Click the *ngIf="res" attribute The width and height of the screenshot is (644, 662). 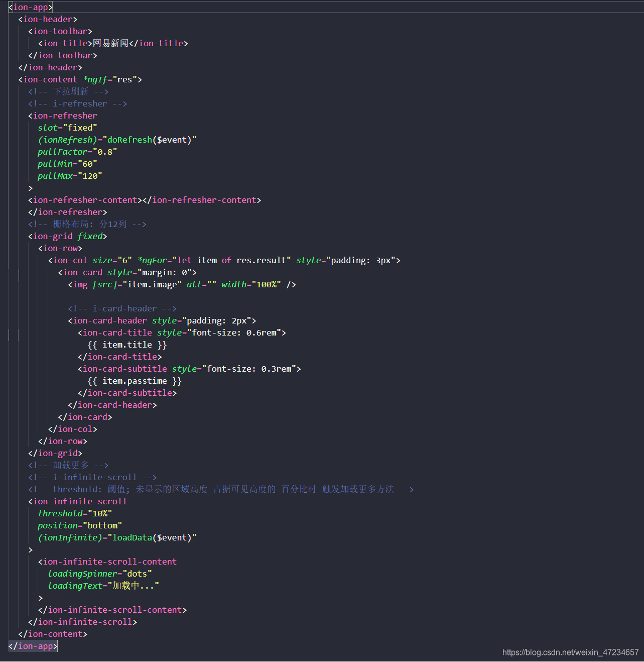pyautogui.click(x=110, y=79)
